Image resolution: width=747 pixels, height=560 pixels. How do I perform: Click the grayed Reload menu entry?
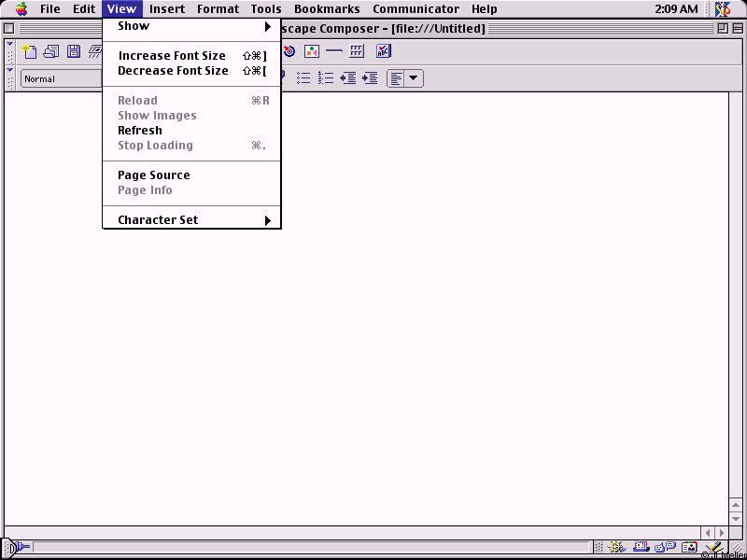[x=191, y=101]
